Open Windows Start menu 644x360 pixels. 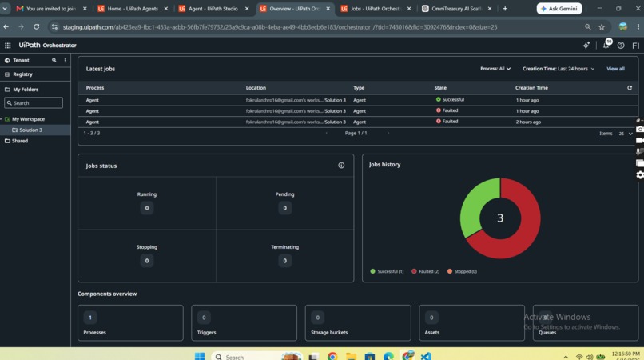[200, 356]
